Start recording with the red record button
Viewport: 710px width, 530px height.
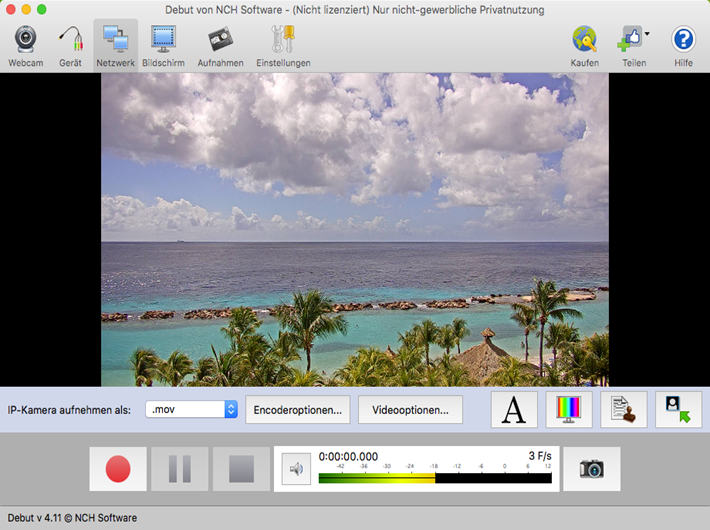coord(118,469)
